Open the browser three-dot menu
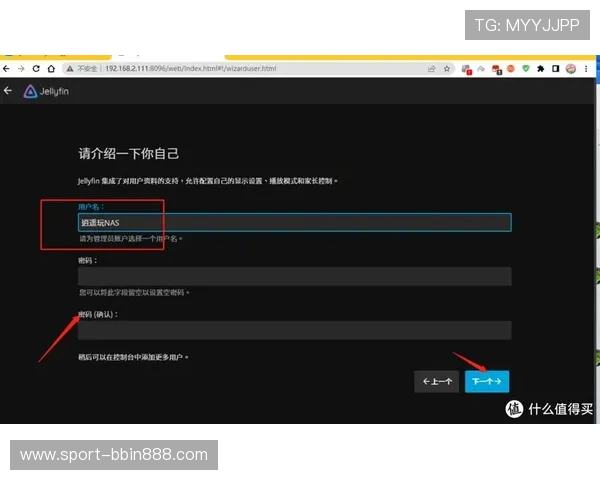 point(586,69)
